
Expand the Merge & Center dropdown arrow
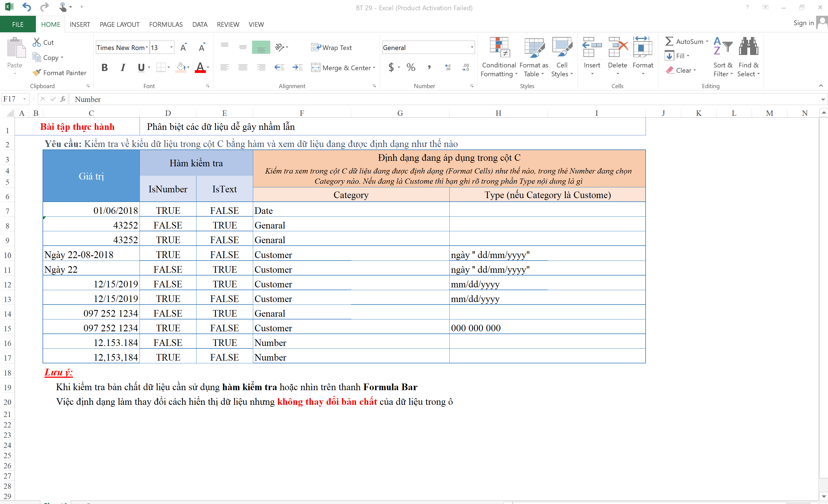click(x=374, y=68)
